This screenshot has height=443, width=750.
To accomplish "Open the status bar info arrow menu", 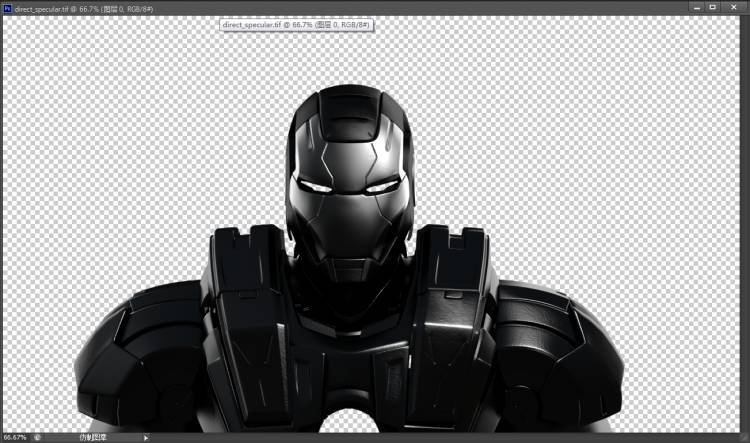I will (146, 437).
